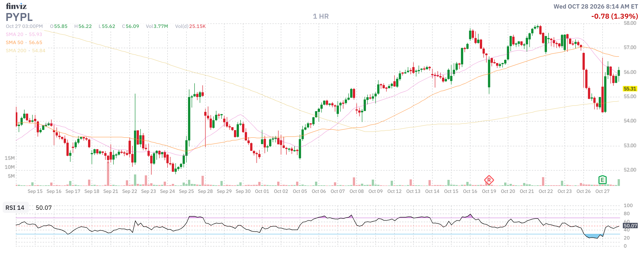Click the Vol(d) 25.15K value

click(x=197, y=26)
